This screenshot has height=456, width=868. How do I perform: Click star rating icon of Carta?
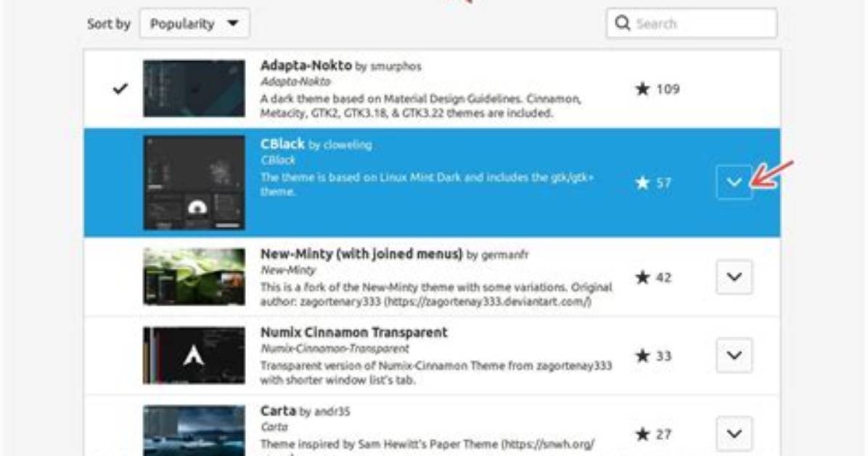pyautogui.click(x=642, y=433)
